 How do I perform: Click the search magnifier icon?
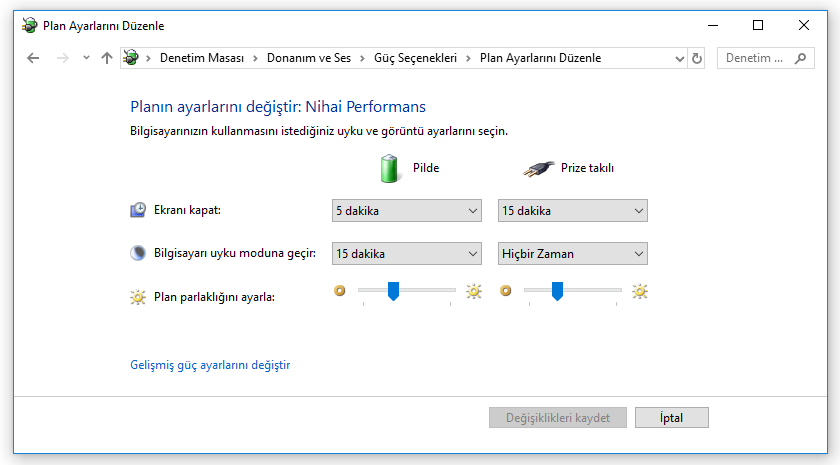[800, 58]
